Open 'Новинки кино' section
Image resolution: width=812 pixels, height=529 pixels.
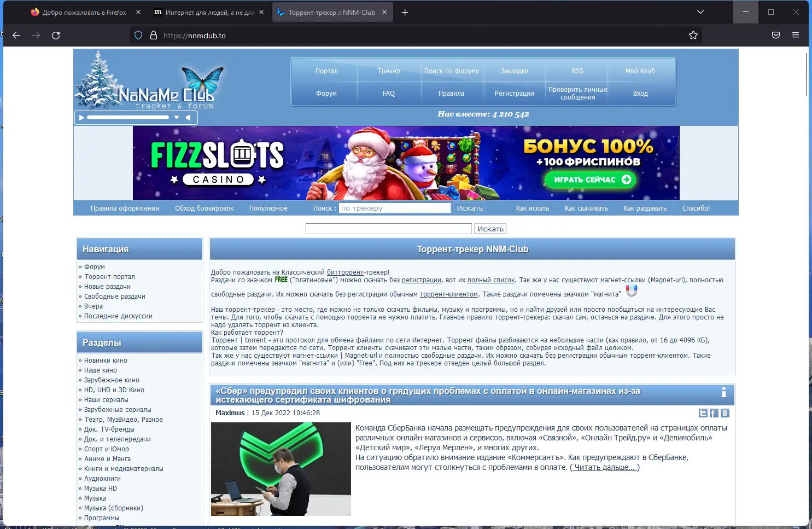tap(106, 361)
